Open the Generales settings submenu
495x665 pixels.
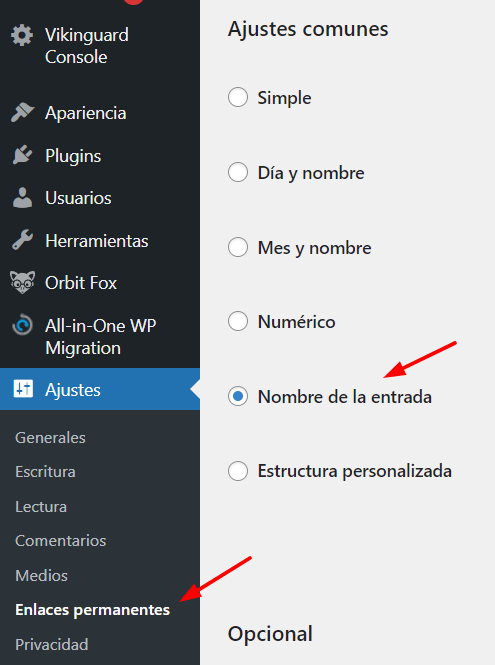coord(50,437)
